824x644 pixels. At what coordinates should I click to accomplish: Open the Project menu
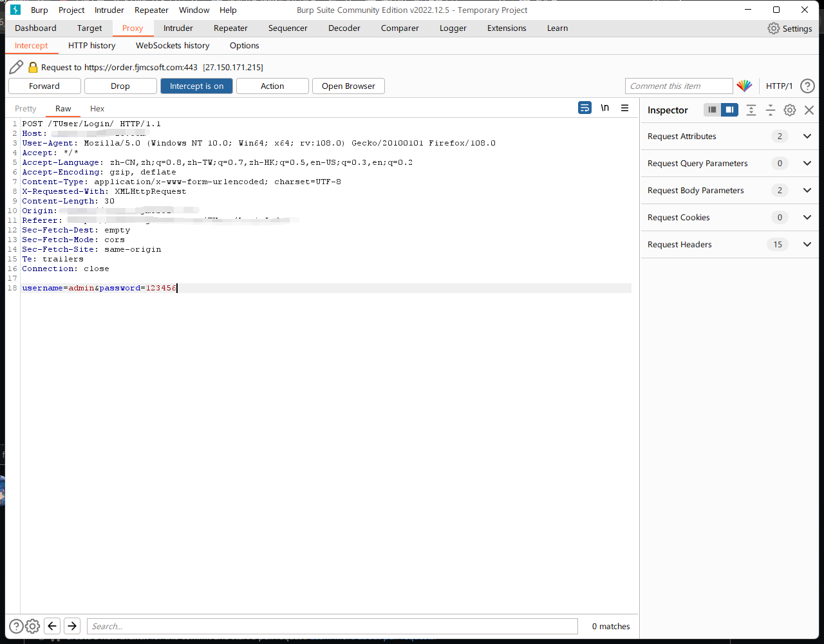tap(71, 10)
